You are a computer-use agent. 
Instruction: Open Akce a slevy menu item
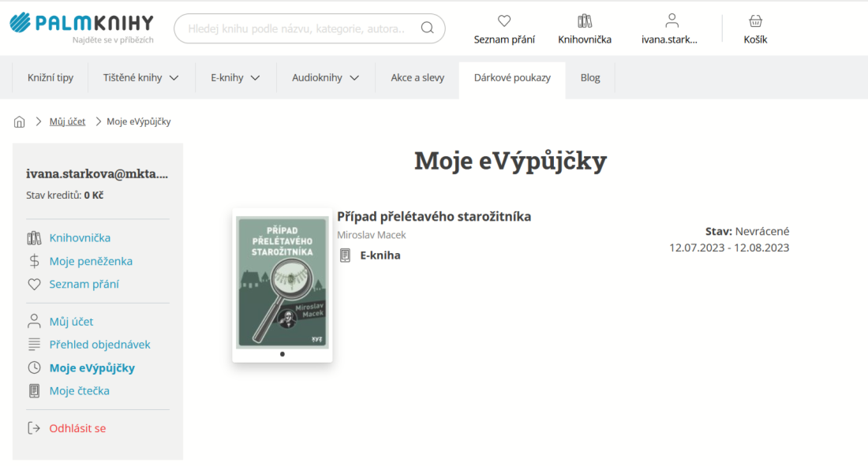pos(417,77)
